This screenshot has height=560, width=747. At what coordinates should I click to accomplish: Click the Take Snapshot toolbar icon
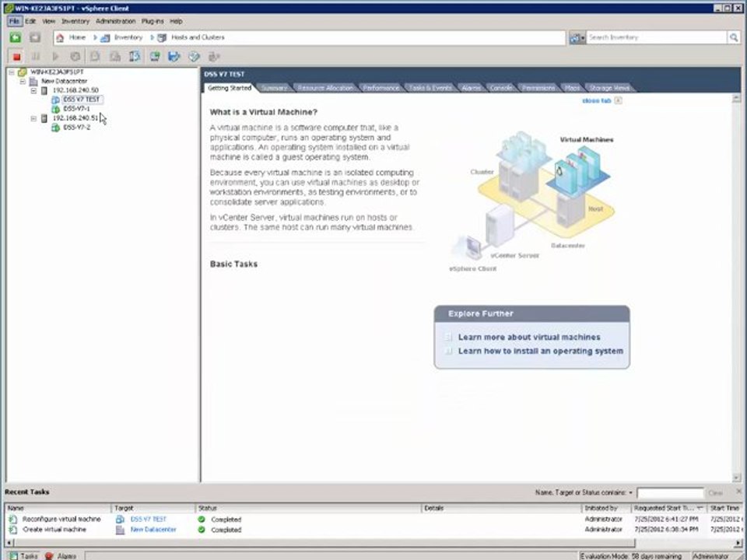(95, 57)
